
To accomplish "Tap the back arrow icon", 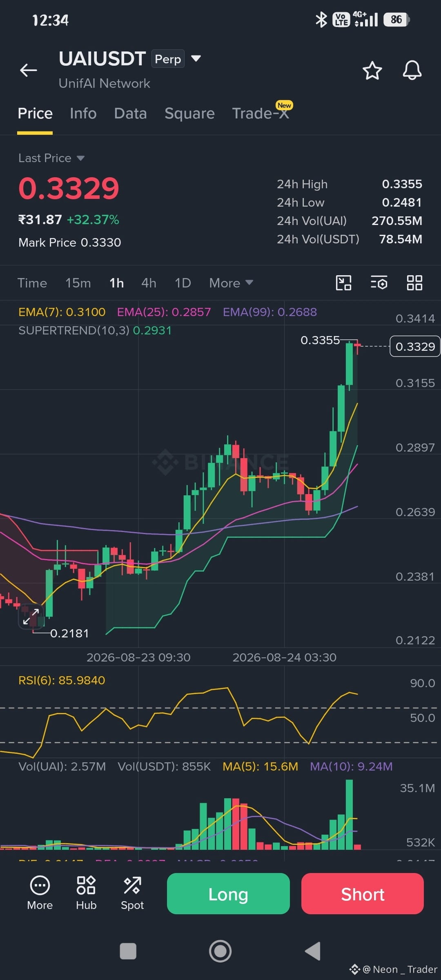I will [x=29, y=70].
